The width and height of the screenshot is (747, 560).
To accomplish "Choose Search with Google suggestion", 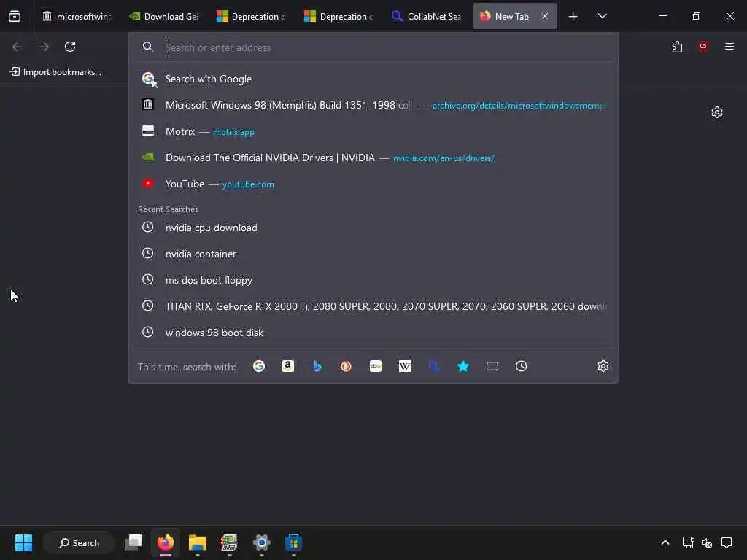I will tap(373, 79).
